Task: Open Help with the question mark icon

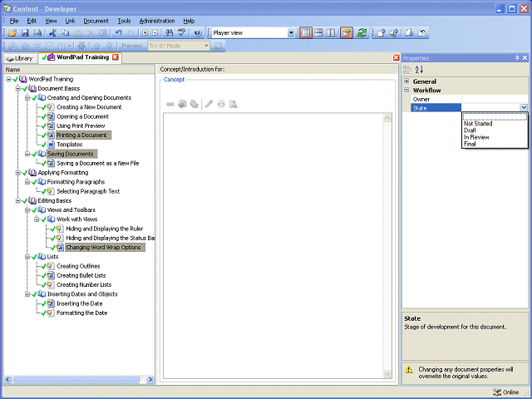Action: 198,33
